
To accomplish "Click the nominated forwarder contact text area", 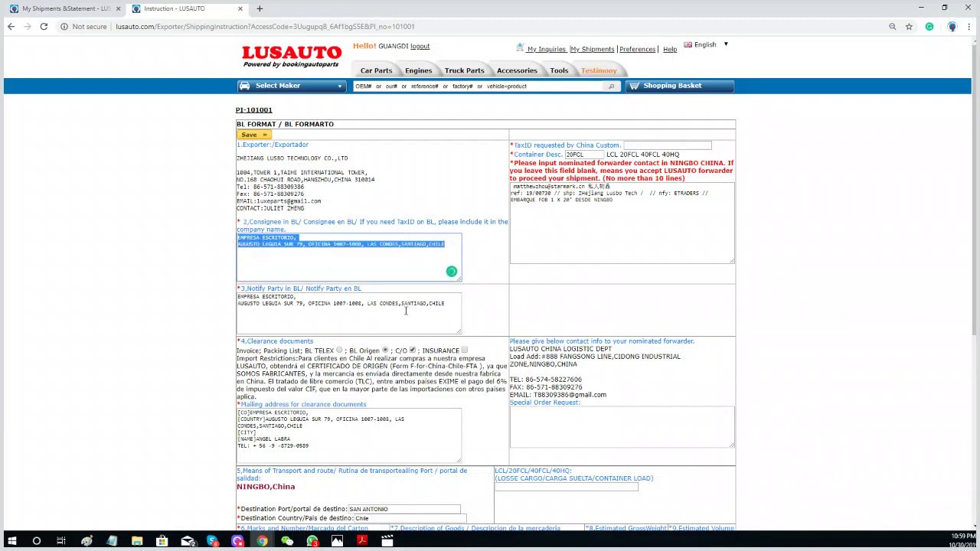I will click(622, 223).
